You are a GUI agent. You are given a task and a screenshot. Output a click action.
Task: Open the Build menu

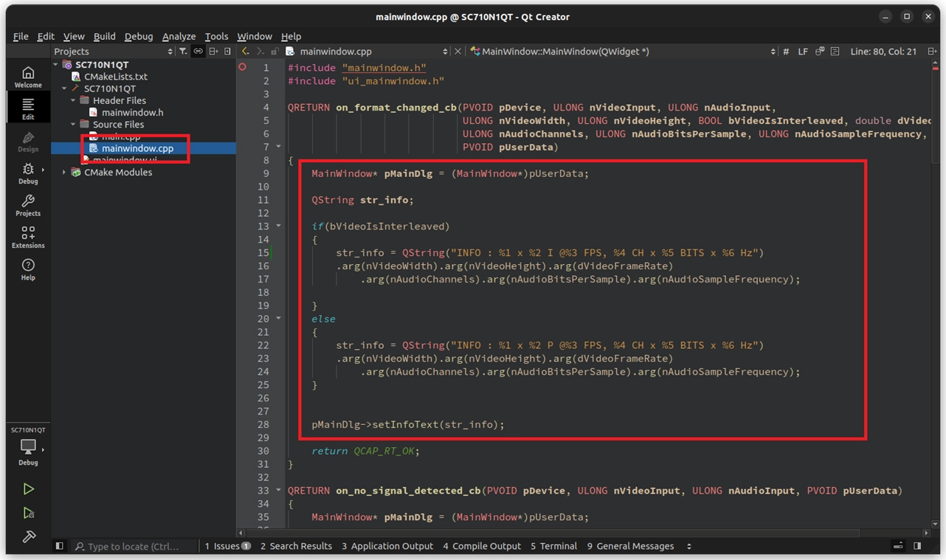pos(104,36)
